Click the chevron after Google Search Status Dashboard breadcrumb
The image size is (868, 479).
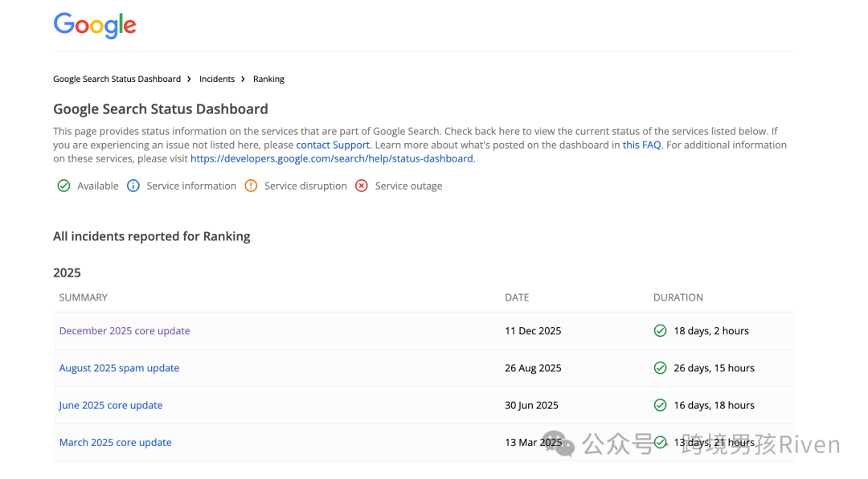click(x=189, y=80)
